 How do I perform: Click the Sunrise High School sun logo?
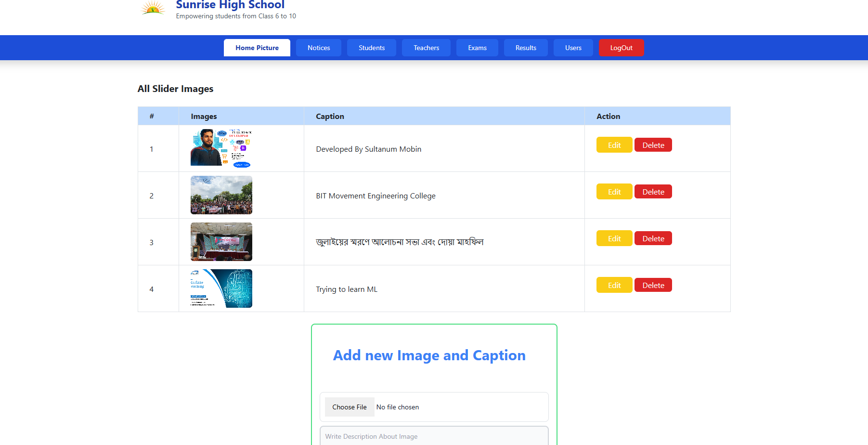[x=153, y=8]
